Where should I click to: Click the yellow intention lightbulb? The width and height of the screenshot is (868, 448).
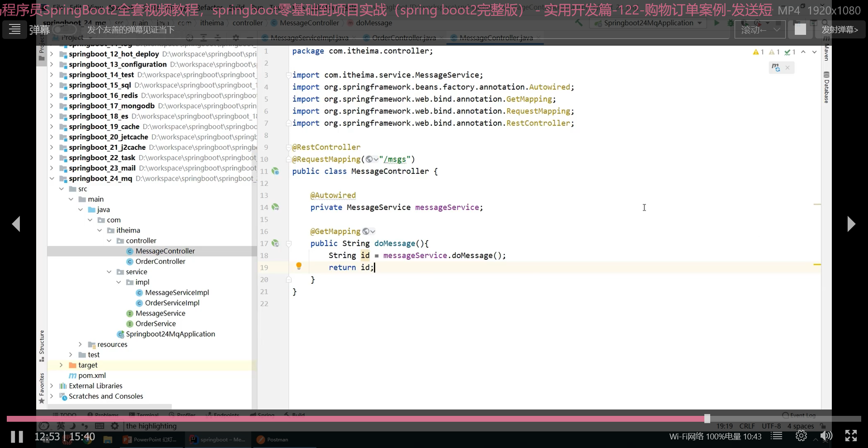(299, 266)
